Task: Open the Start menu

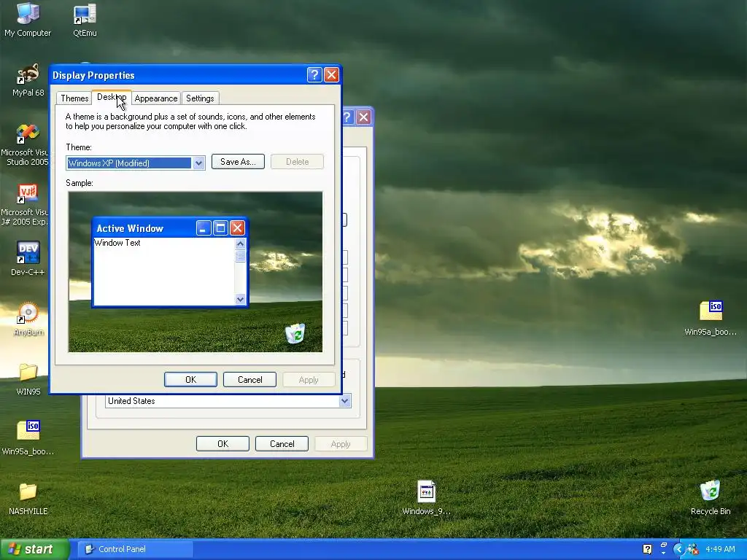Action: [x=34, y=549]
